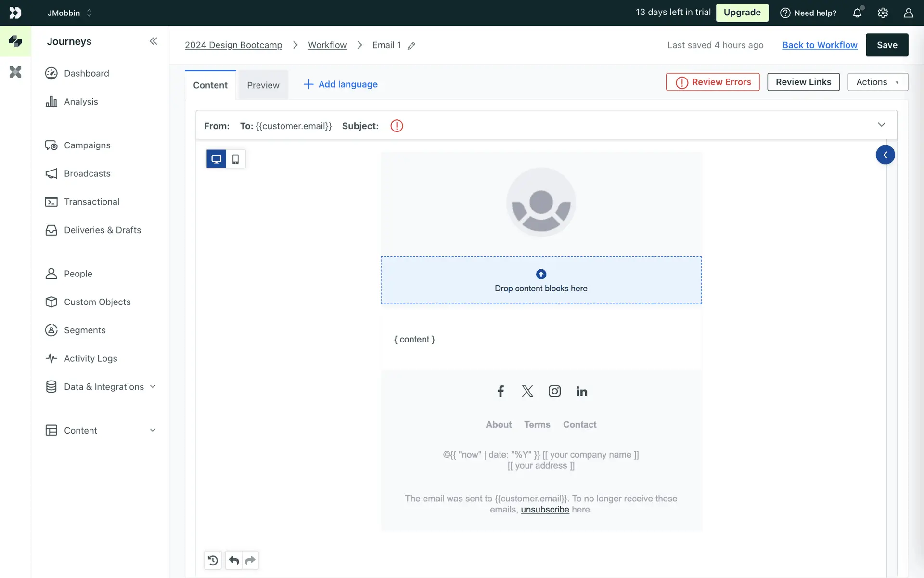
Task: Open Campaigns in sidebar
Action: coord(87,145)
